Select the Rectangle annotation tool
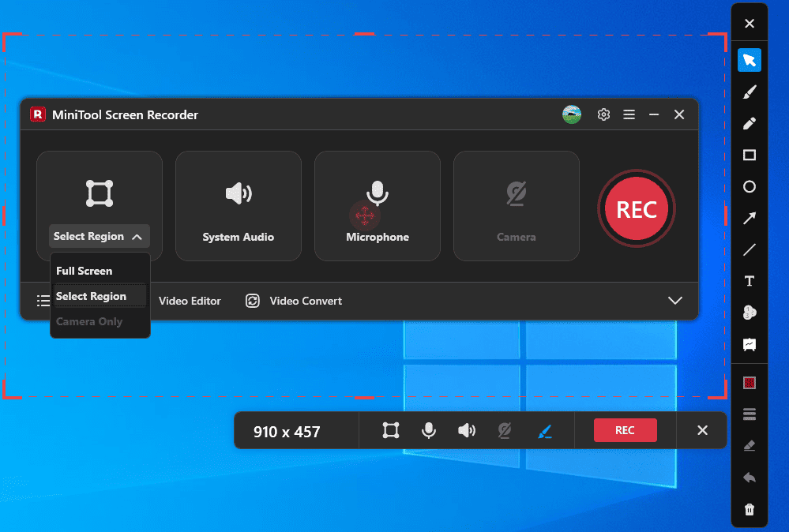The width and height of the screenshot is (789, 532). (x=749, y=155)
